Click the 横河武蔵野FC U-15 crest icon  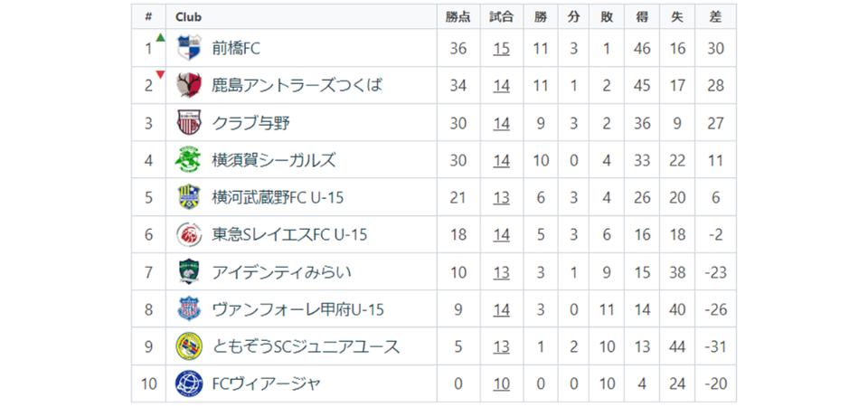[188, 197]
